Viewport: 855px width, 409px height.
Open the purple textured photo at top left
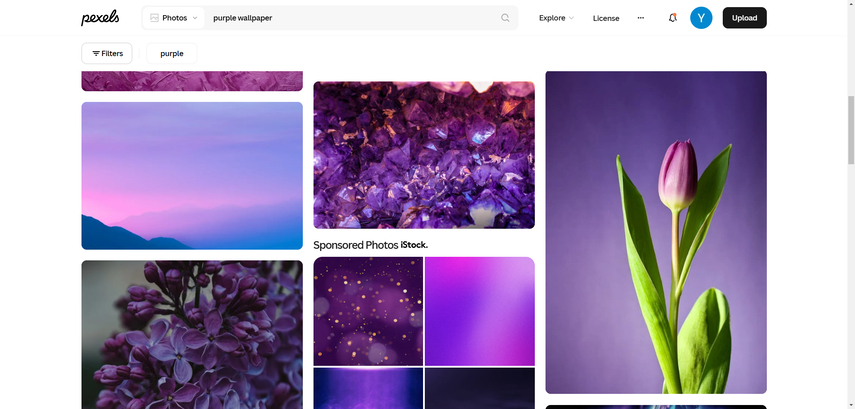coord(192,81)
